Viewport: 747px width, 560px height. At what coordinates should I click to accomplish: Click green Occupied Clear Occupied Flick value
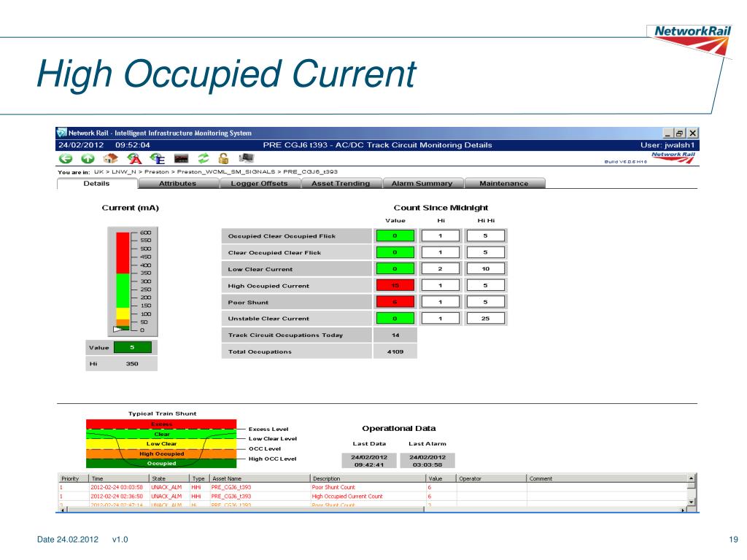[x=395, y=236]
